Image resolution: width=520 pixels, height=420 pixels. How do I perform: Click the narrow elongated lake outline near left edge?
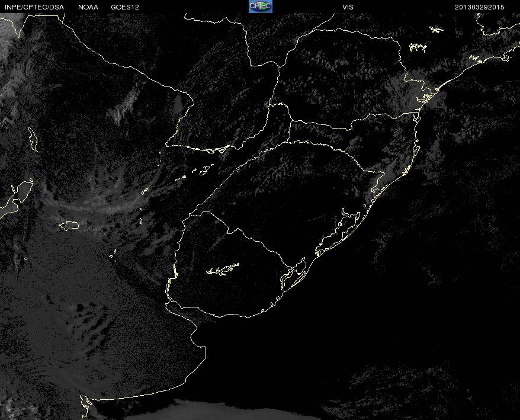[x=33, y=139]
